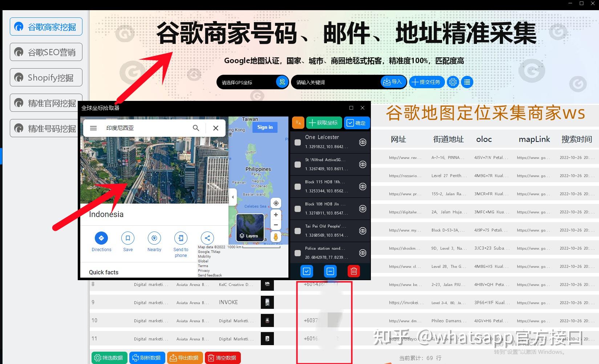Check the Police station nand checkbox
Screen dimensions: 599x364
click(298, 253)
